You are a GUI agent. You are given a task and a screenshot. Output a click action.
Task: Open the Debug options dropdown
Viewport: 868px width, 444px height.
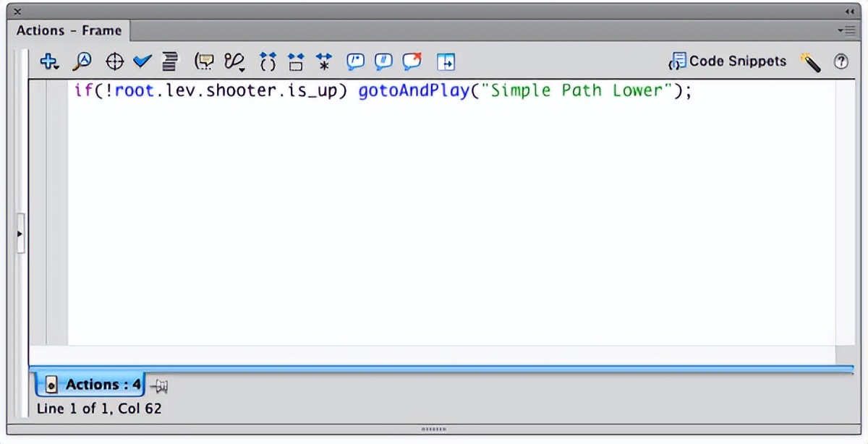[x=235, y=62]
